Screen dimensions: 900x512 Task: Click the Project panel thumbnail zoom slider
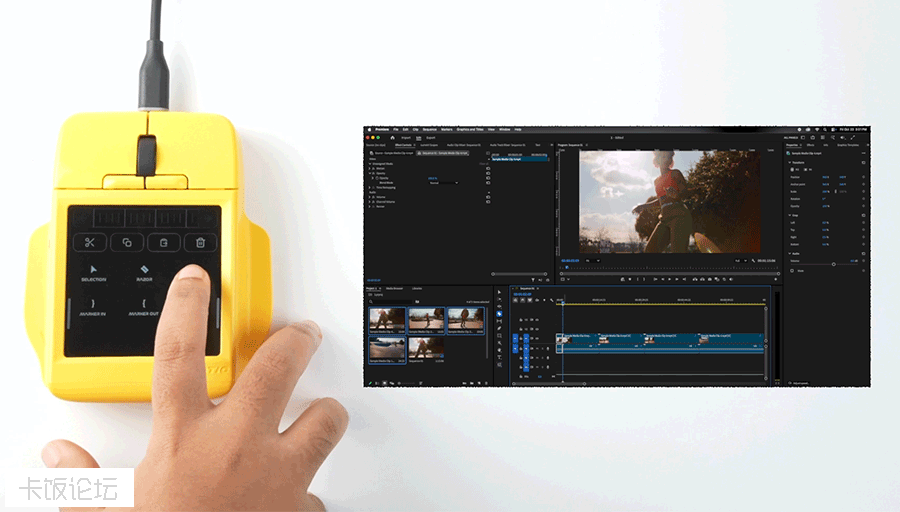click(408, 383)
